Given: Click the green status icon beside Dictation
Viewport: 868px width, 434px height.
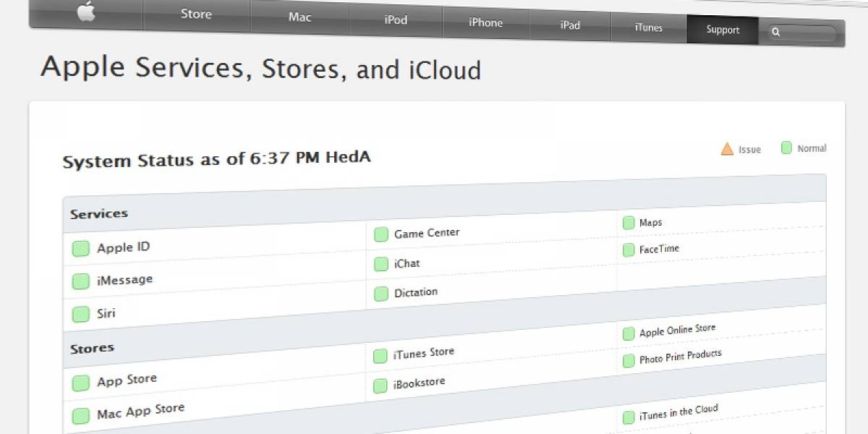Looking at the screenshot, I should point(380,294).
